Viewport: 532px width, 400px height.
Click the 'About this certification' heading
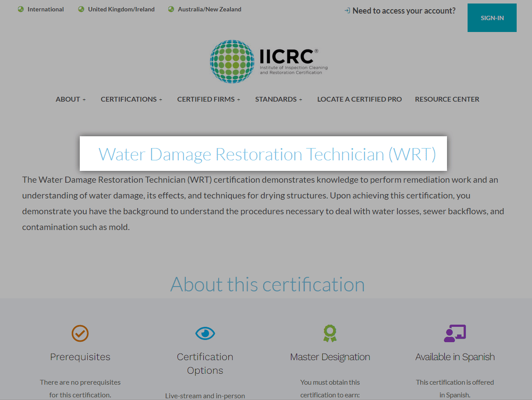[267, 284]
